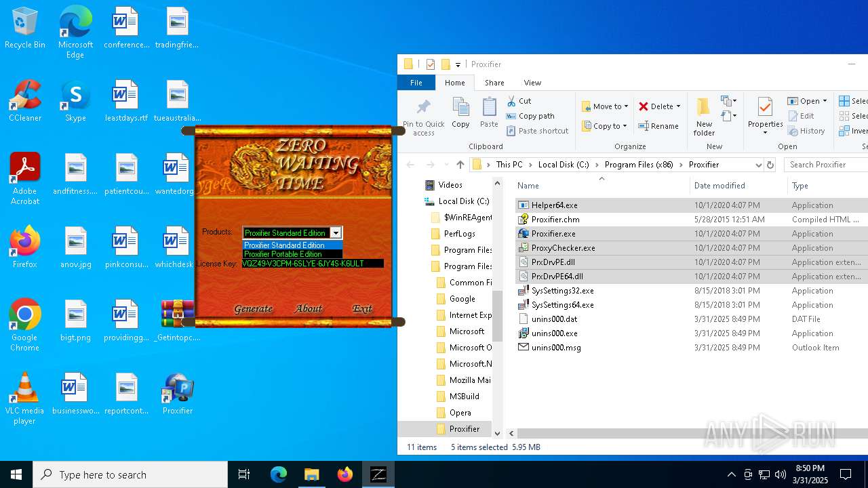This screenshot has width=868, height=488.
Task: Switch to the Home ribbon tab
Action: point(454,83)
